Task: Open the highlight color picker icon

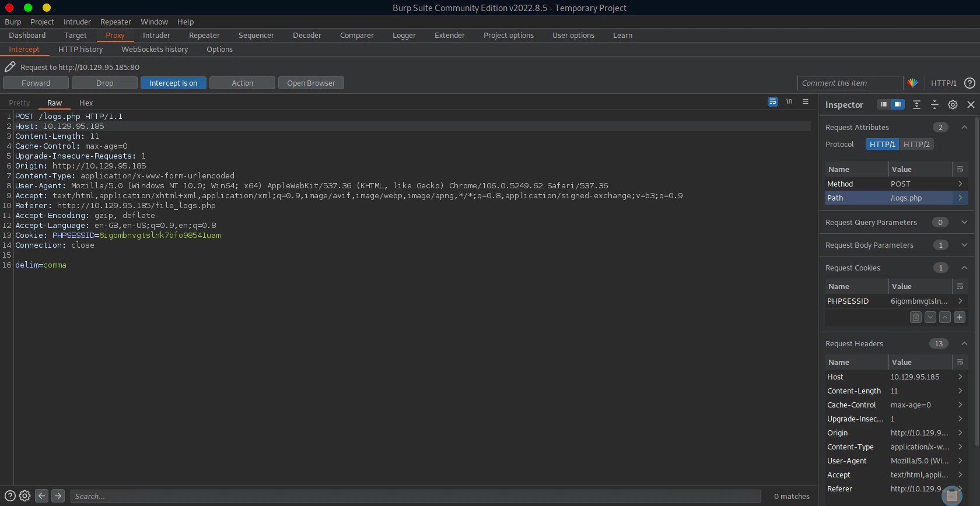Action: (913, 83)
